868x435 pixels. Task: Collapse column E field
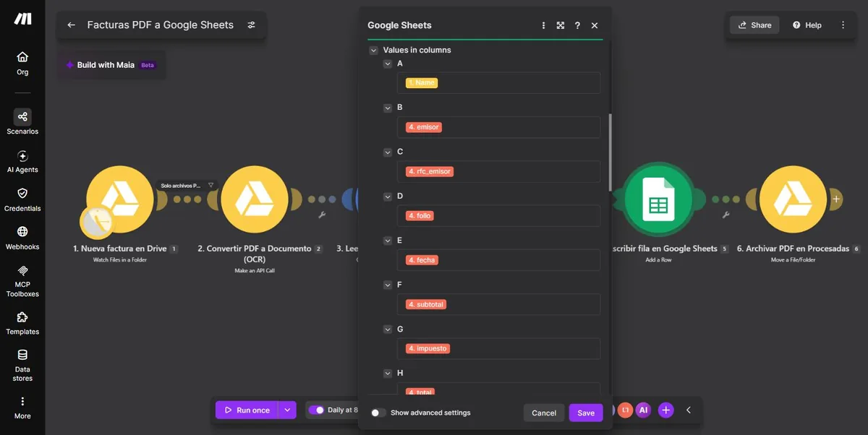pos(388,241)
